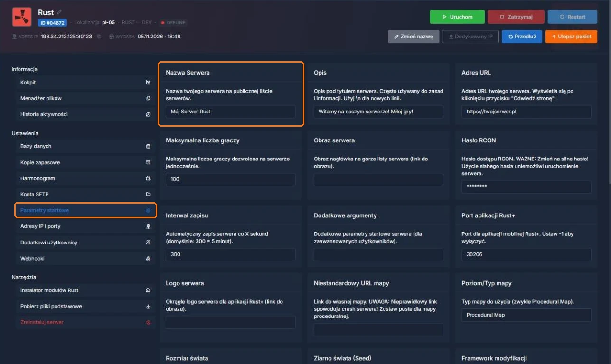Click the Interwał zapisu field showing 300

(x=231, y=254)
